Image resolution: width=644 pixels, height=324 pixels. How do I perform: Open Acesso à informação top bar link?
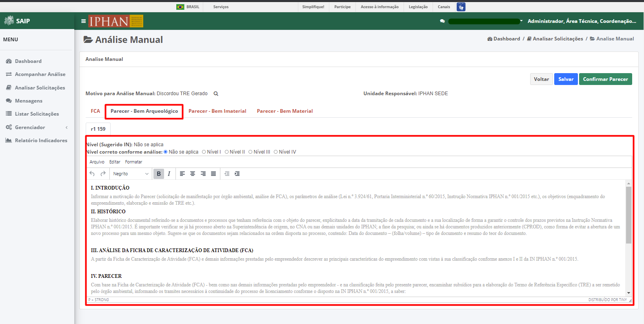coord(380,7)
